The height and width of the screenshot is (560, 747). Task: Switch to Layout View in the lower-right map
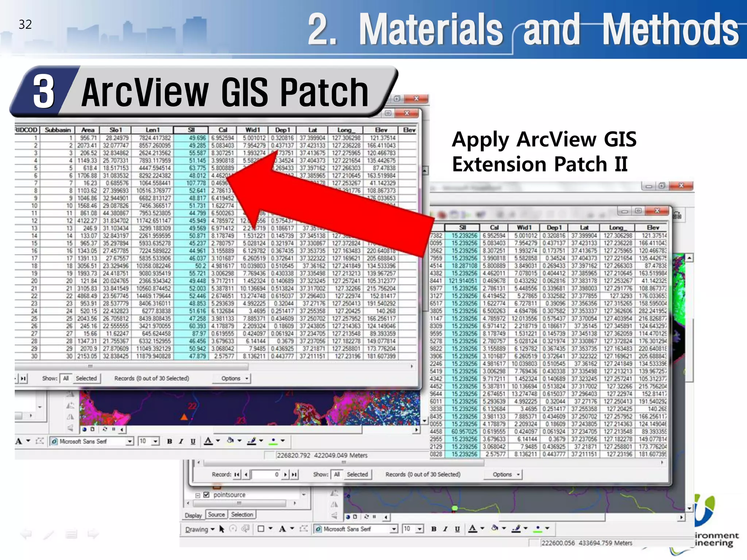point(355,517)
